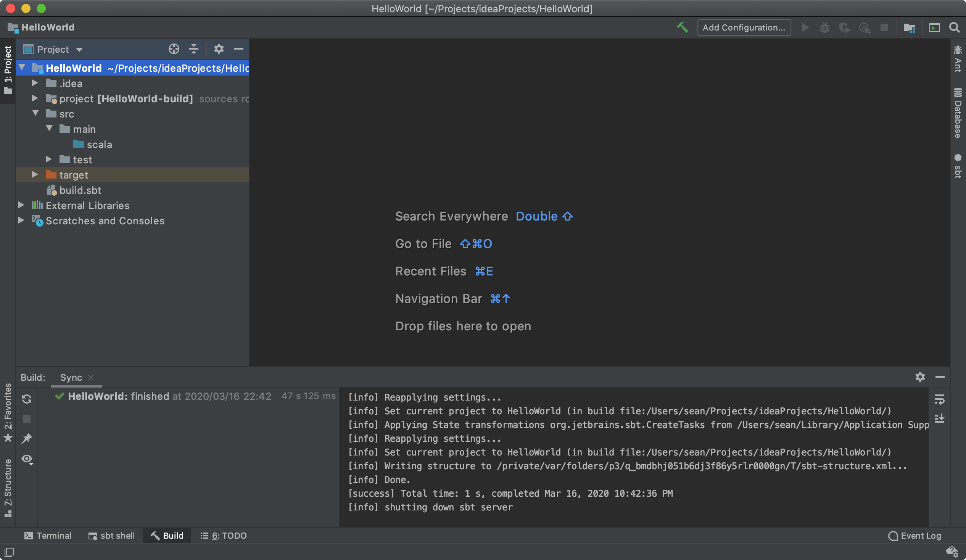The width and height of the screenshot is (966, 560).
Task: Open Search Everywhere magnifier icon
Action: coord(954,27)
